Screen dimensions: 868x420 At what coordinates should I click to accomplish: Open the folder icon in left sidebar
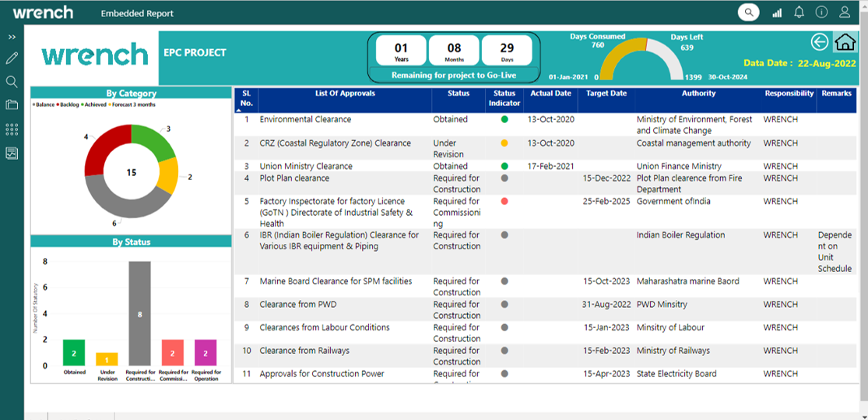coord(12,104)
